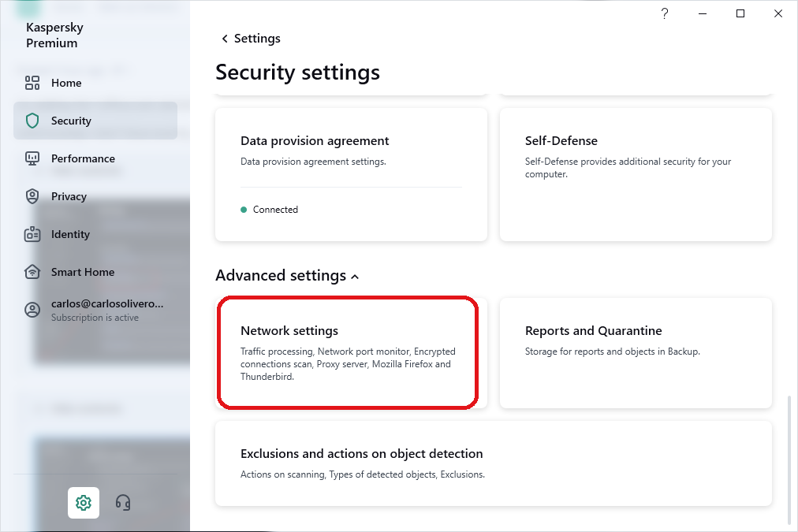Open the Self-Defense settings card

pos(636,173)
